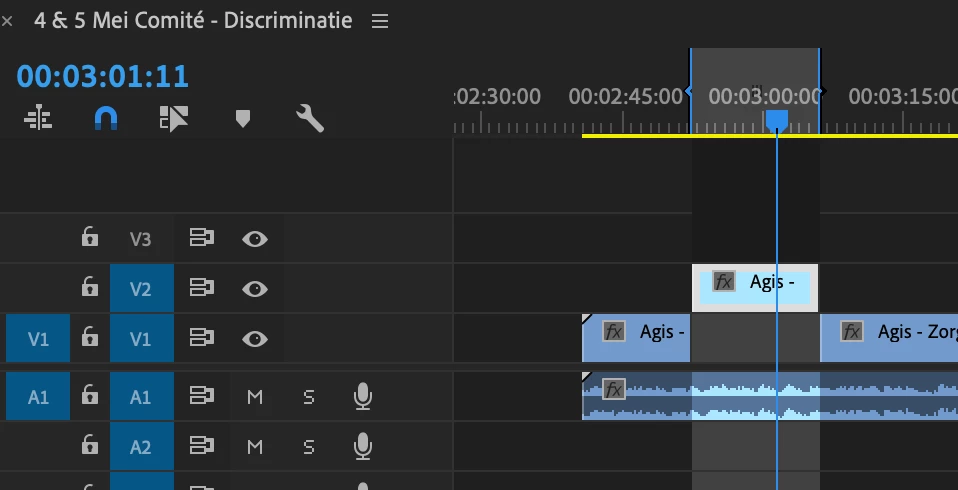Click V1 source patching indicator
958x490 pixels.
click(x=38, y=338)
